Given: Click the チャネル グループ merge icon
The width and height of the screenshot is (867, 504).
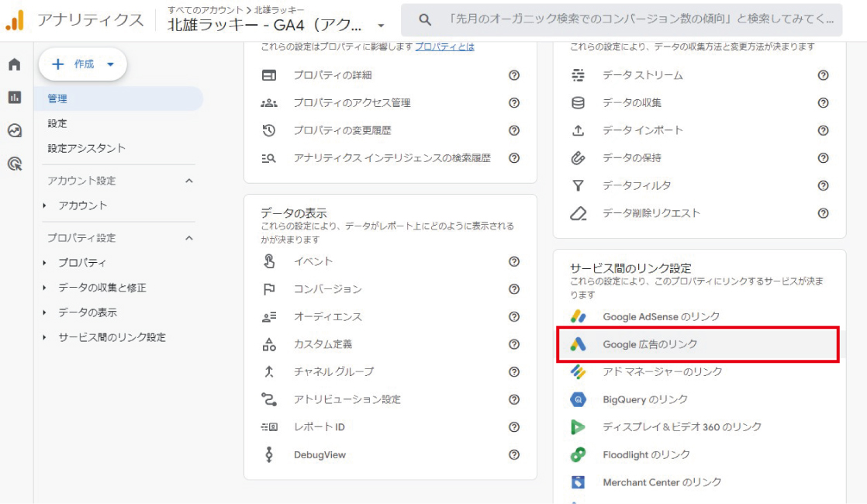Looking at the screenshot, I should click(x=269, y=372).
